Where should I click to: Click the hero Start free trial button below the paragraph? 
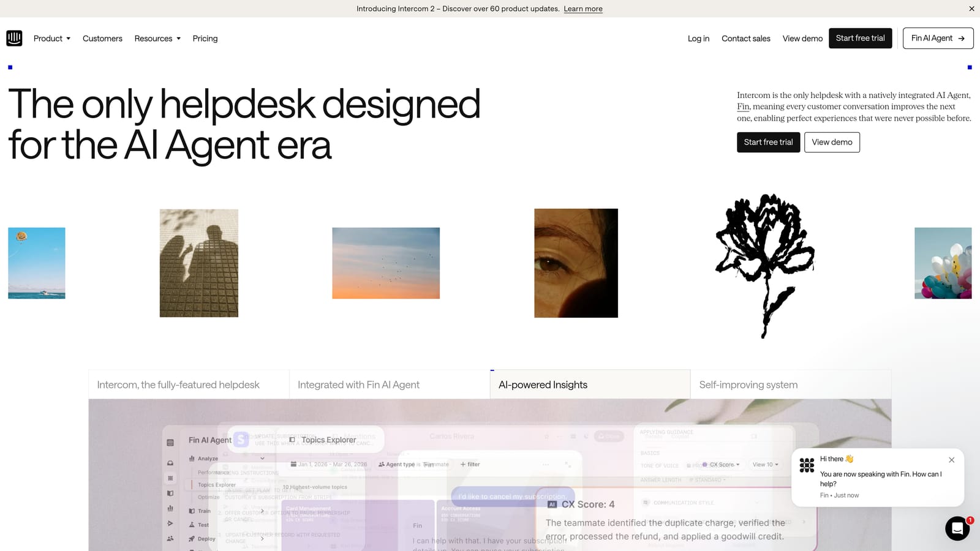(768, 142)
